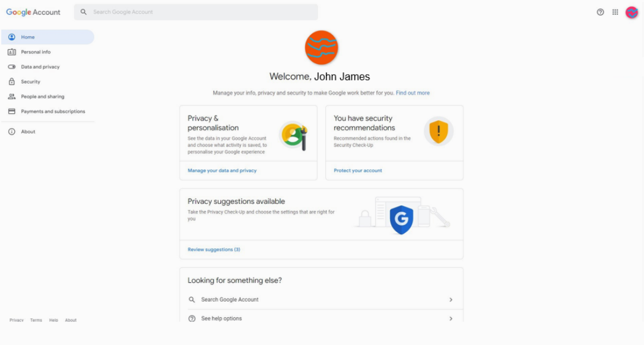Open the About footer link
This screenshot has height=345, width=644.
(x=71, y=320)
